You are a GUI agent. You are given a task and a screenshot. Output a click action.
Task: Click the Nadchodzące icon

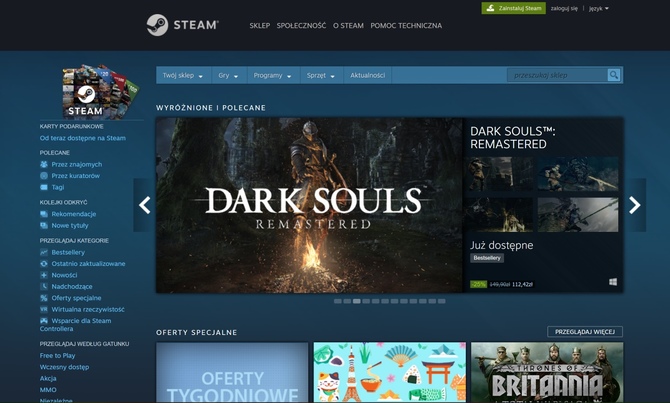[x=44, y=286]
